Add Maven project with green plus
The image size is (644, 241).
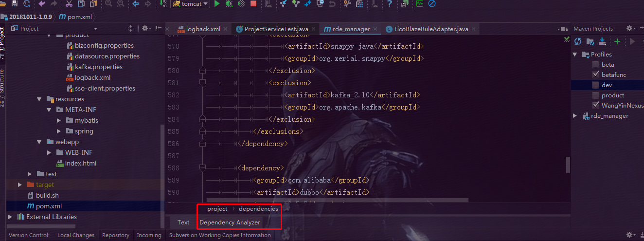[617, 41]
